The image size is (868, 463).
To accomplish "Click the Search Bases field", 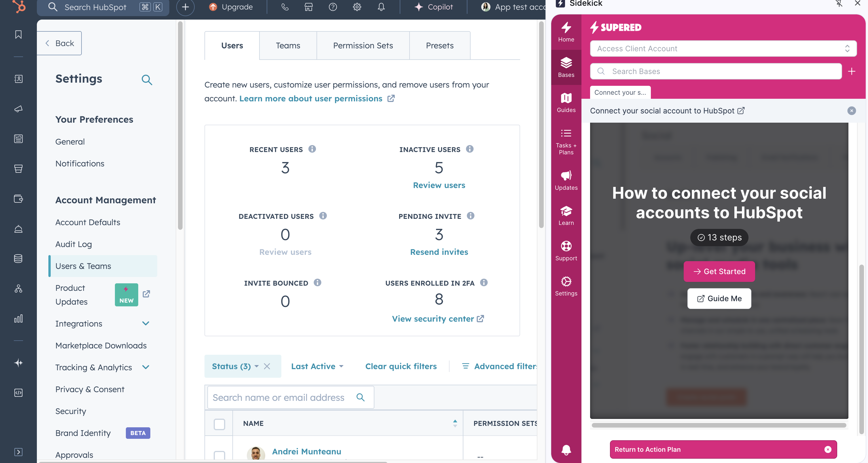I will [716, 71].
